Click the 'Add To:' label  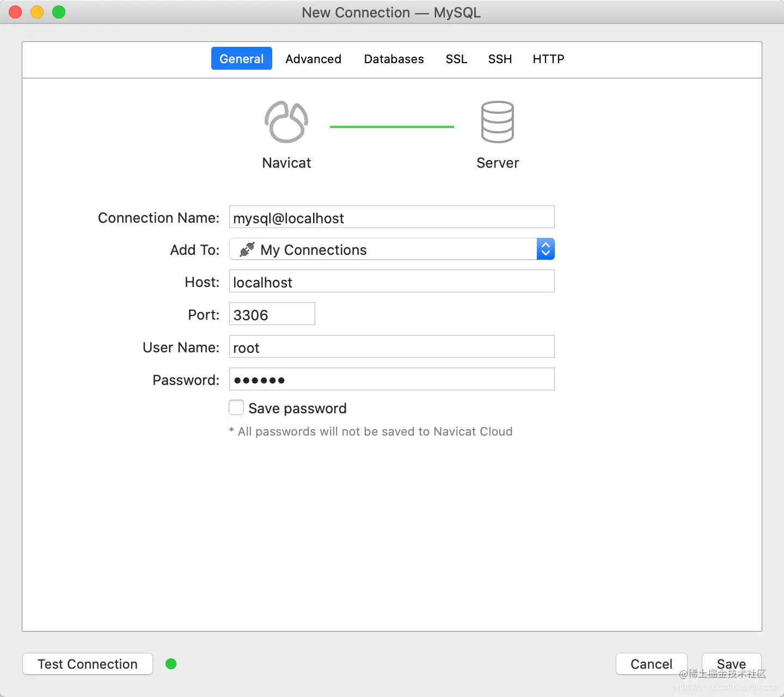click(195, 250)
